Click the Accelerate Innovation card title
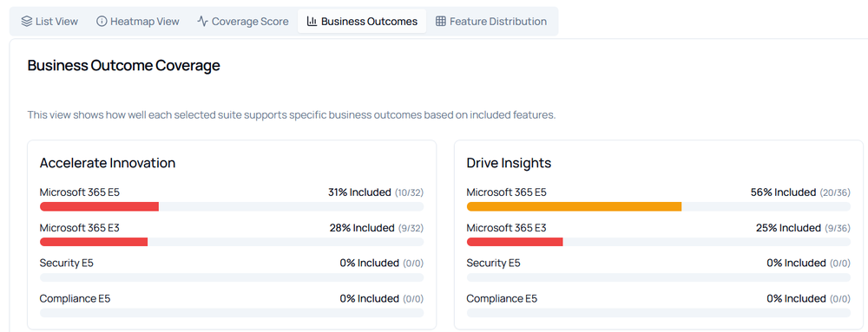868x332 pixels. tap(108, 163)
